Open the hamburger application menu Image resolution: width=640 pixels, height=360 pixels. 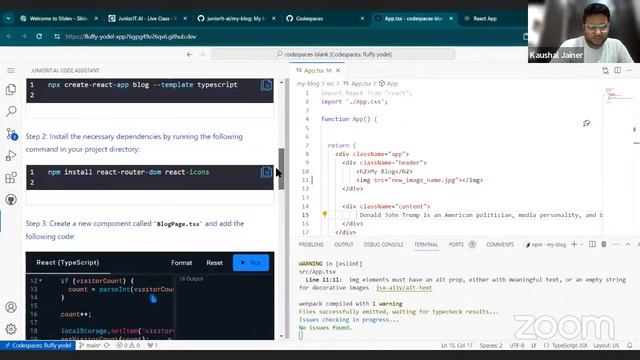pos(11,71)
